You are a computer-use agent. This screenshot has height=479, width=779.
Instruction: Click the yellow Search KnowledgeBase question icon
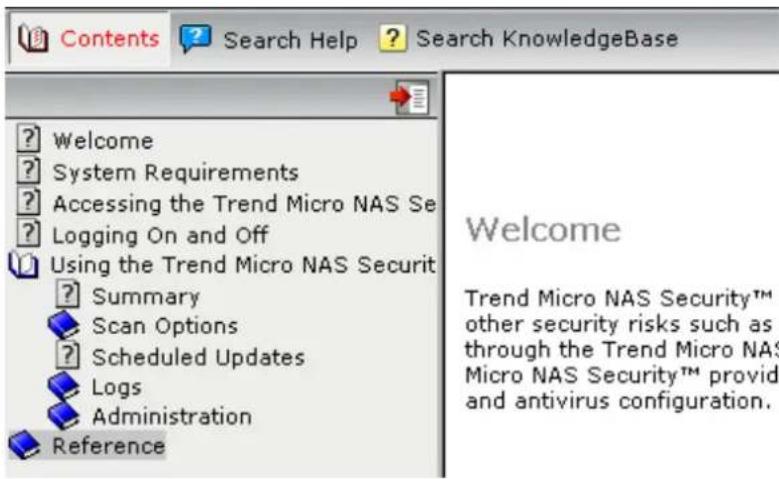(x=392, y=38)
